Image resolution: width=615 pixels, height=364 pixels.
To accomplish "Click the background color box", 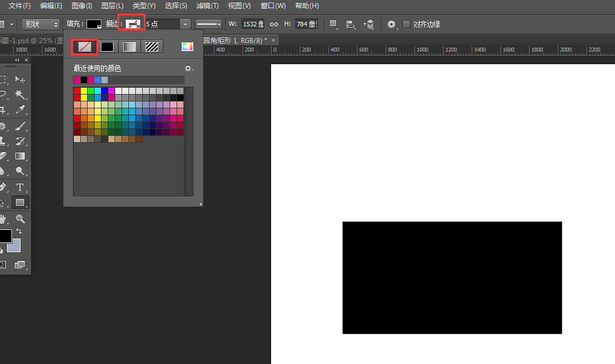I will point(15,246).
